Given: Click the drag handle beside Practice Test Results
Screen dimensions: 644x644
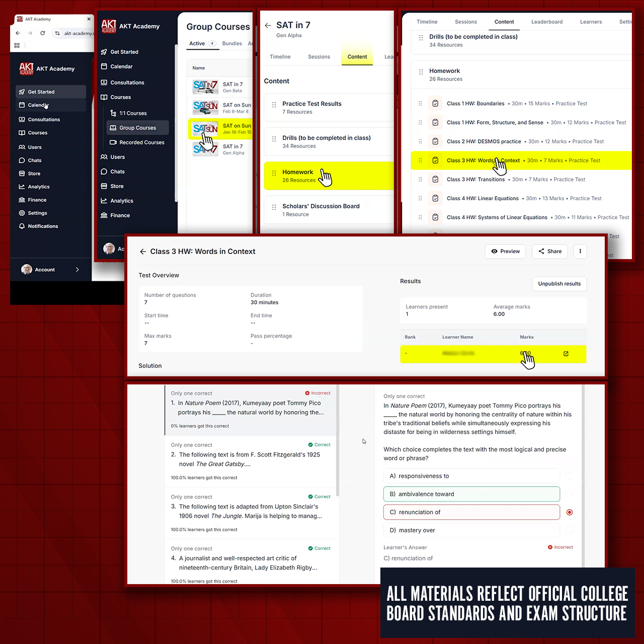Looking at the screenshot, I should (x=274, y=105).
